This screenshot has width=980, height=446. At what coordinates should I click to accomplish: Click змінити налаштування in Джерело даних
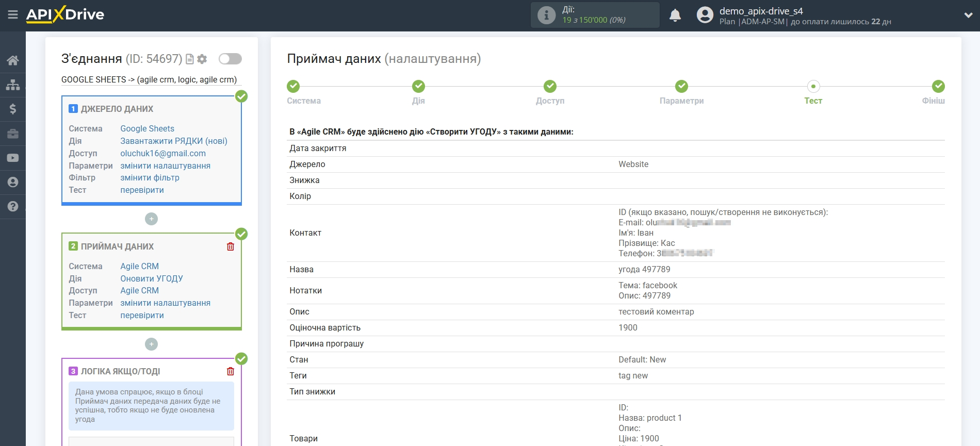(165, 166)
